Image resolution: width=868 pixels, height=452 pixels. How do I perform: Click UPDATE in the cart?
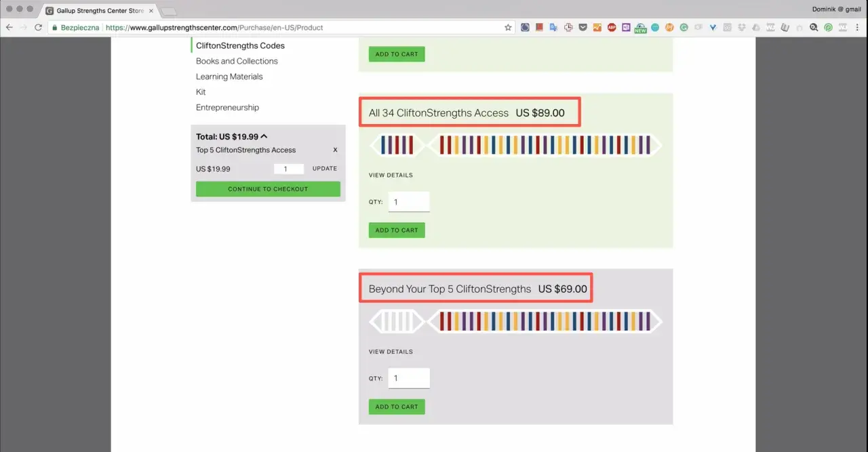[325, 169]
